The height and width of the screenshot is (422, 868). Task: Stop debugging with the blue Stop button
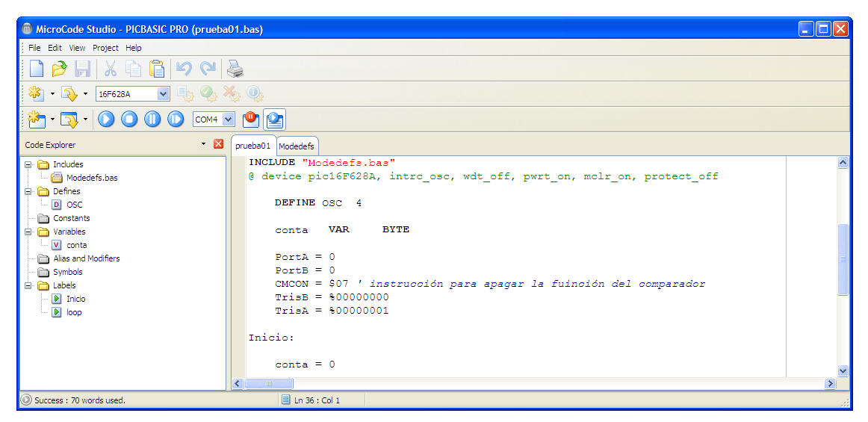pyautogui.click(x=129, y=119)
